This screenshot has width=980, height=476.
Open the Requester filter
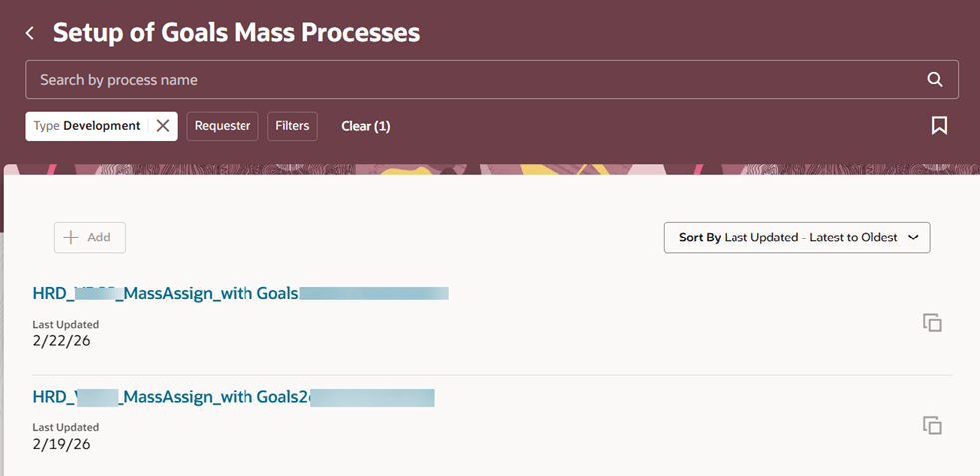(x=223, y=126)
